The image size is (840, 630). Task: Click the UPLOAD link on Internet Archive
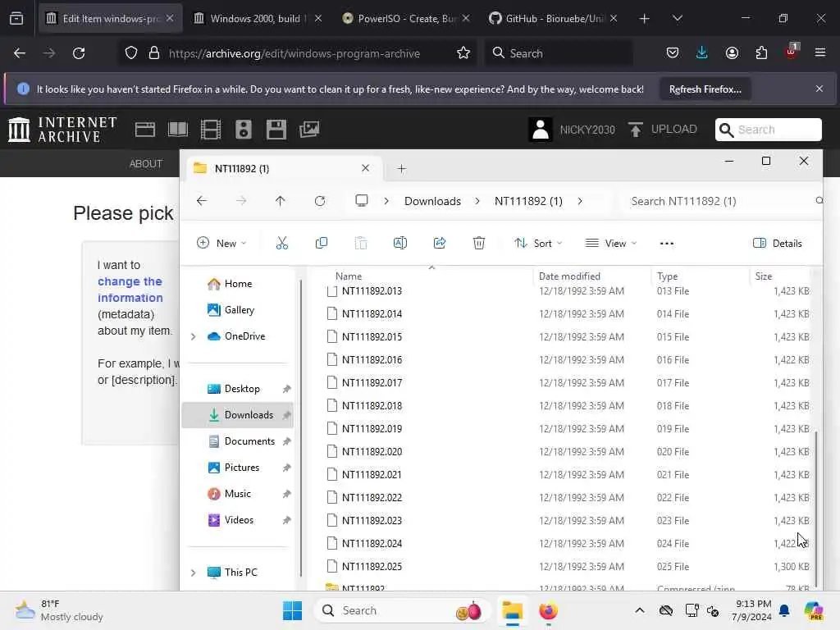pos(663,130)
